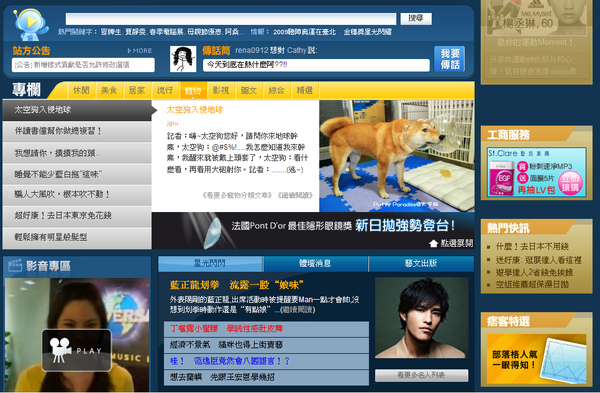Click info link 2009聽障奧運在臺北

[x=304, y=32]
